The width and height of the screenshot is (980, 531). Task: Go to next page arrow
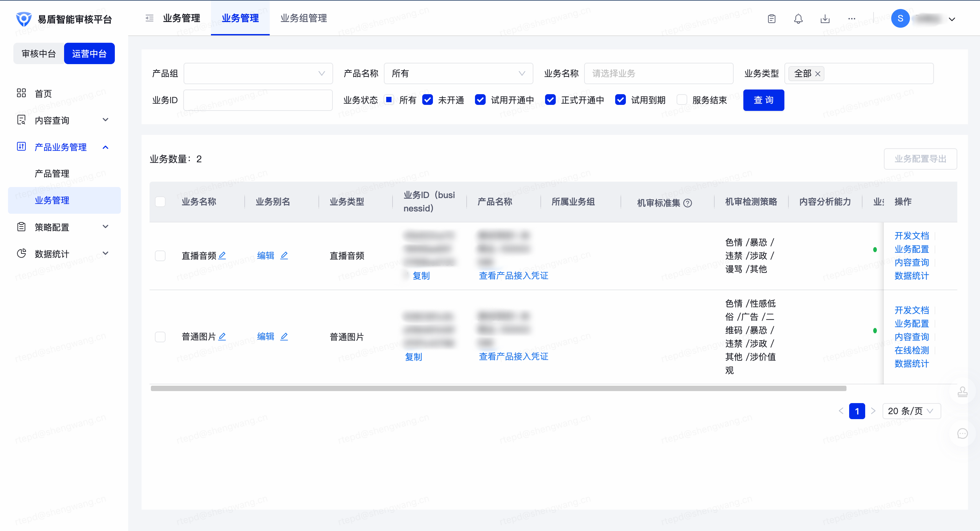click(x=873, y=411)
